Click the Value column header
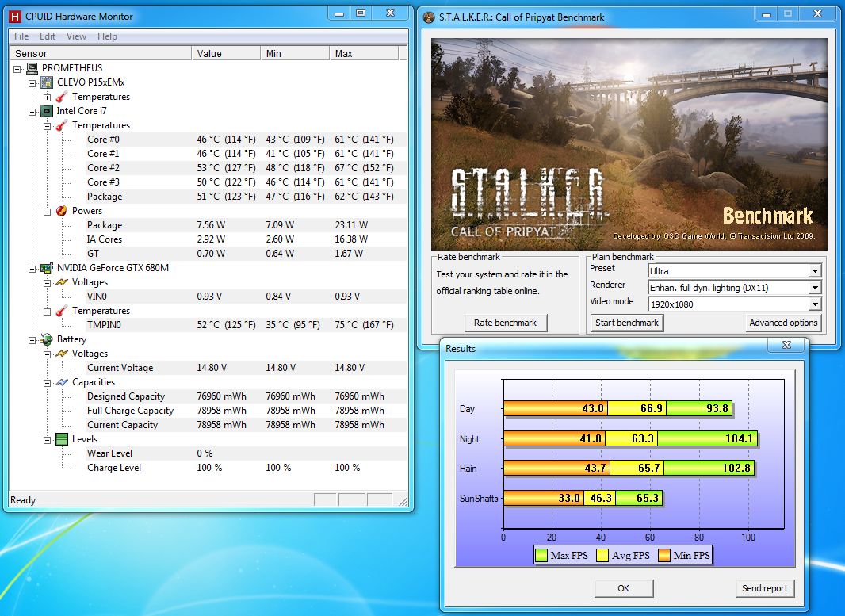This screenshot has width=845, height=616. point(226,53)
